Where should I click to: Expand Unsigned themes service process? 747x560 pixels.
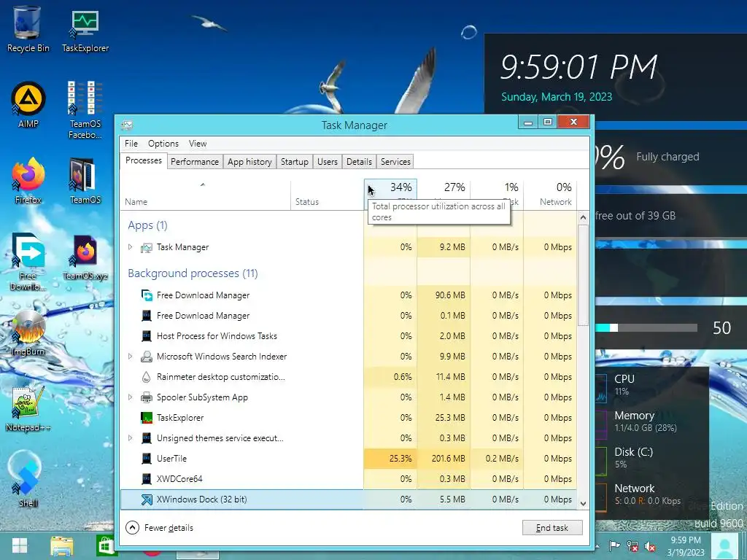click(130, 438)
